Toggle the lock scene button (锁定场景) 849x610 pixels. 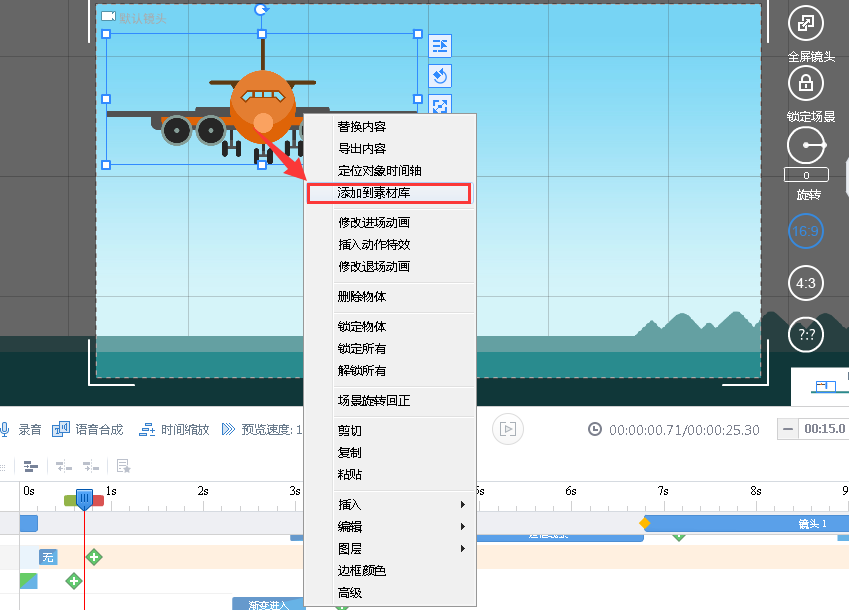point(806,84)
